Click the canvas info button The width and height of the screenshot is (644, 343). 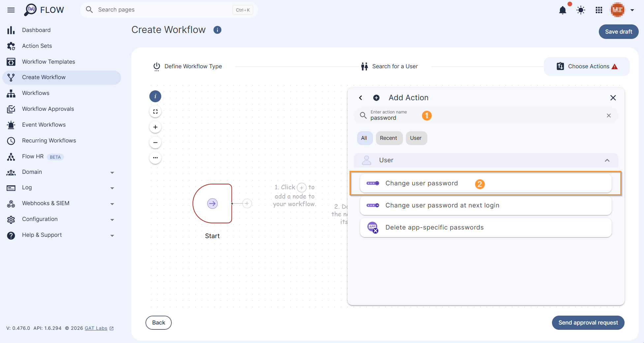coord(155,96)
